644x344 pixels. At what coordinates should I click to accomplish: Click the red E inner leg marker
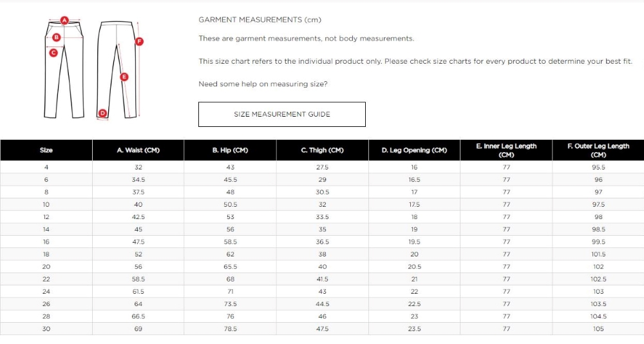pyautogui.click(x=124, y=77)
